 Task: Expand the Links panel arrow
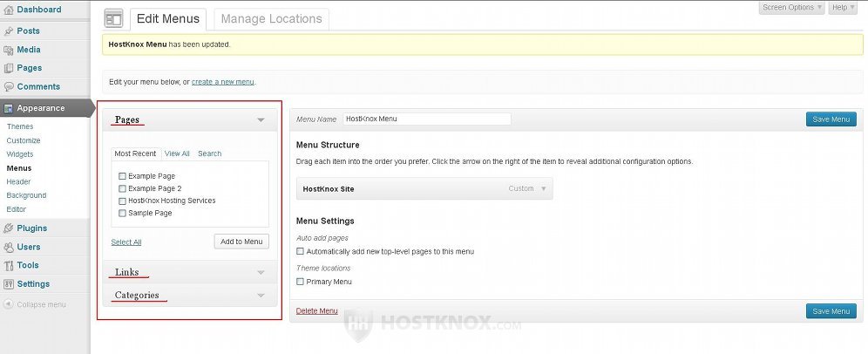[x=261, y=273]
